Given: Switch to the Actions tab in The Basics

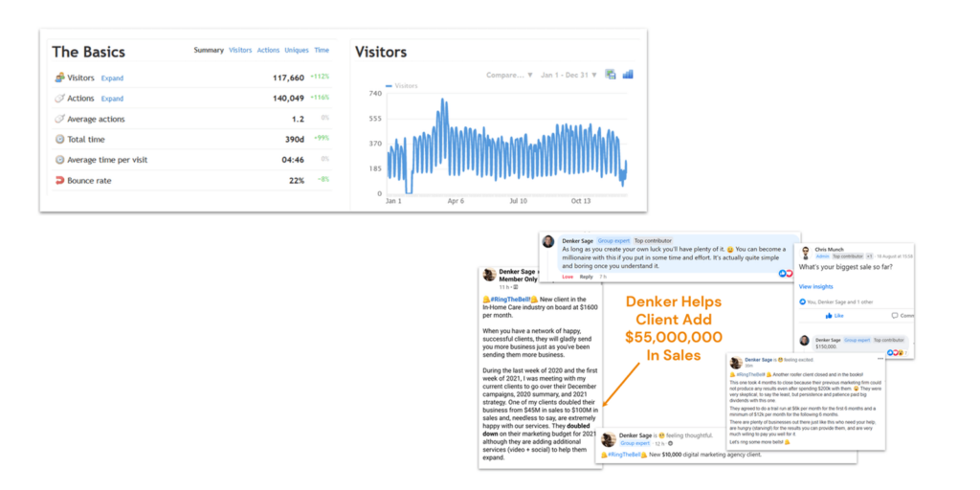Looking at the screenshot, I should pos(268,50).
